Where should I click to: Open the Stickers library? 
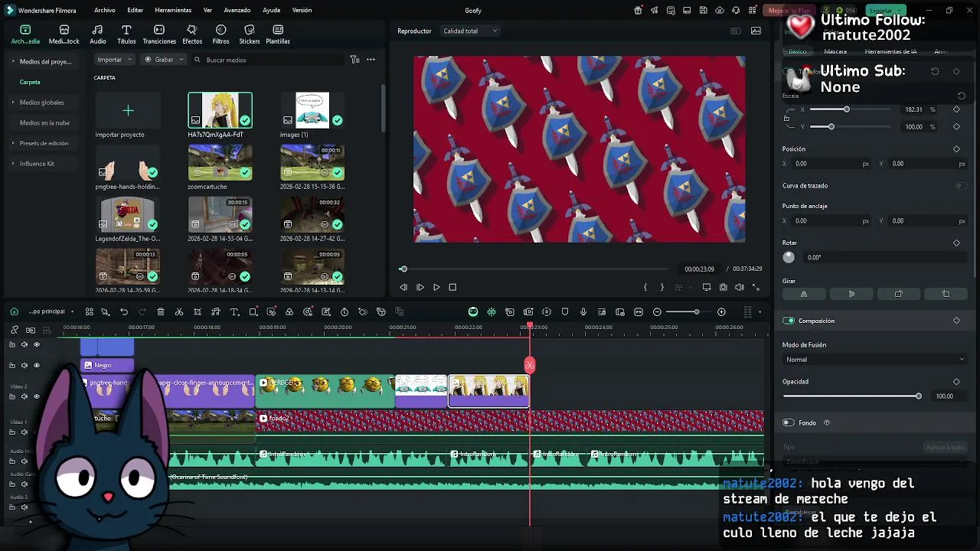point(250,34)
